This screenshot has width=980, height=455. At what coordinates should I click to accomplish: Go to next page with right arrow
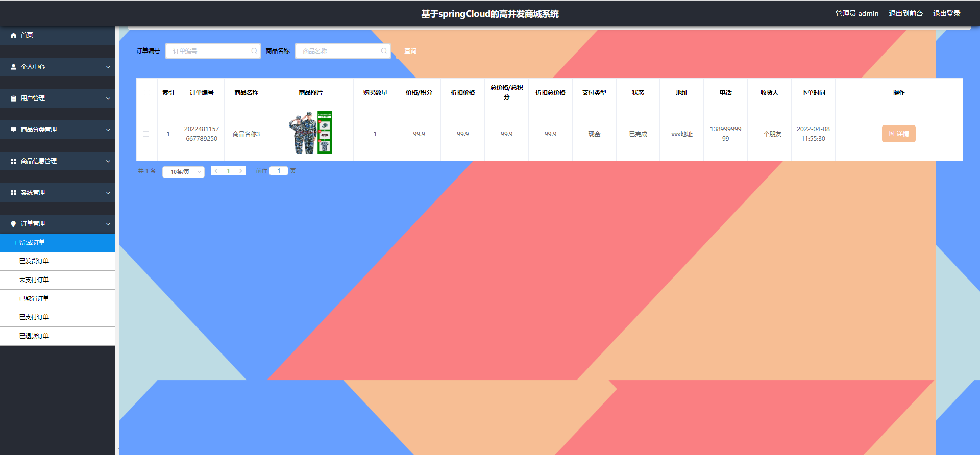241,171
